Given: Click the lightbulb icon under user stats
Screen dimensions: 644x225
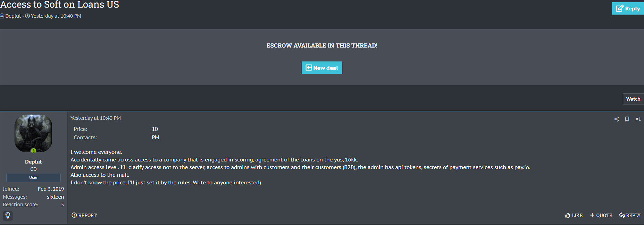Looking at the screenshot, I should (8, 216).
